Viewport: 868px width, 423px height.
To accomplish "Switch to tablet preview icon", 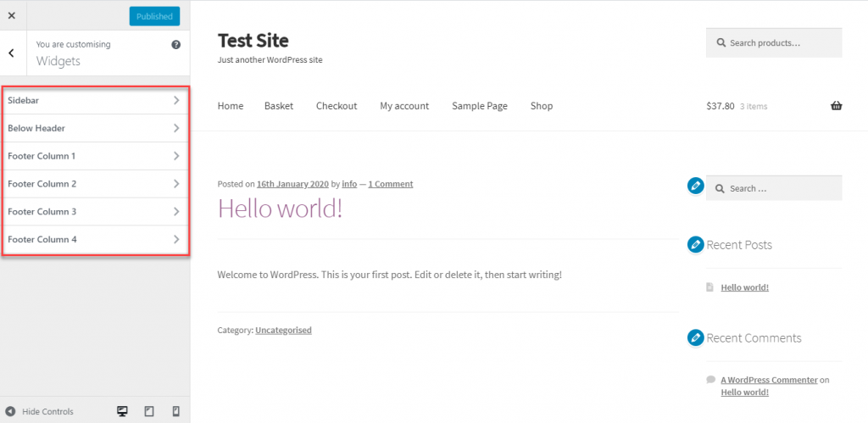I will [149, 411].
